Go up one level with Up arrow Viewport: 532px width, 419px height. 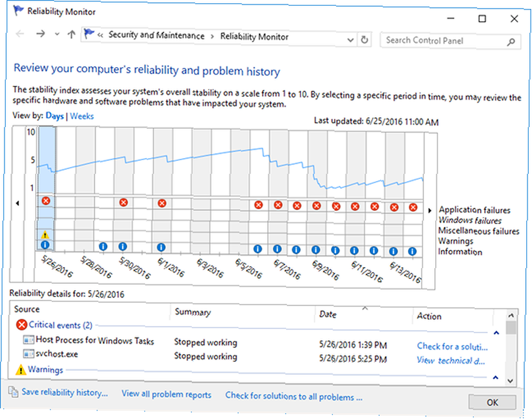pyautogui.click(x=71, y=34)
